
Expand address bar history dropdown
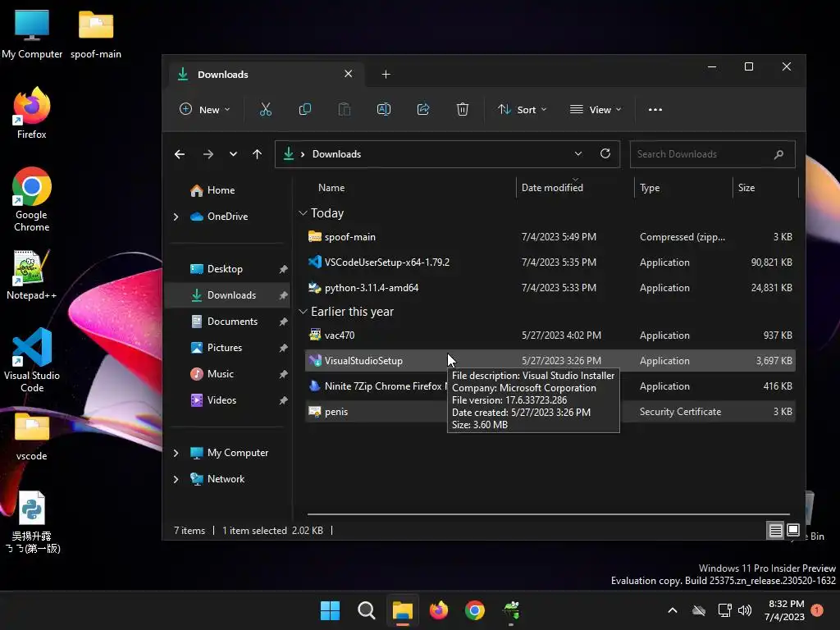[x=578, y=153]
